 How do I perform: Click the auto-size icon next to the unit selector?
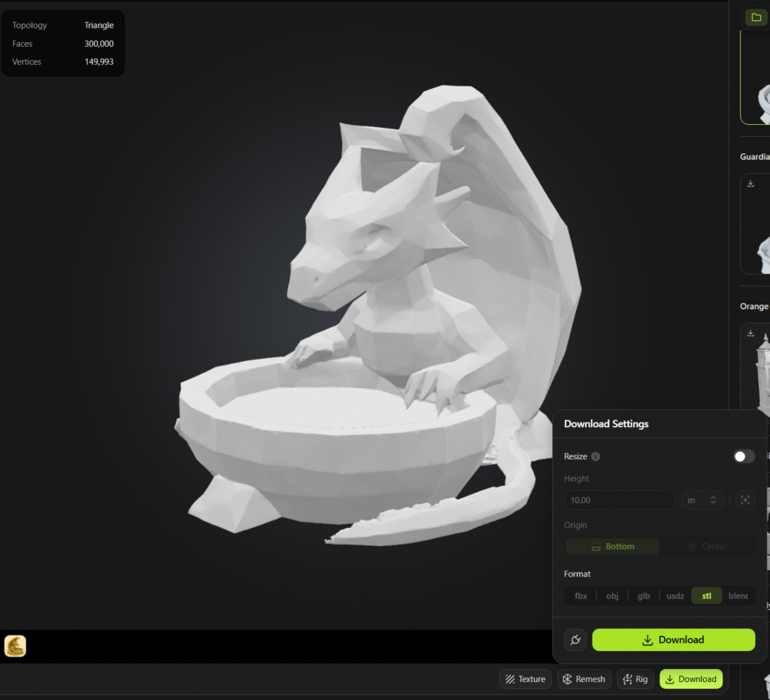(744, 500)
